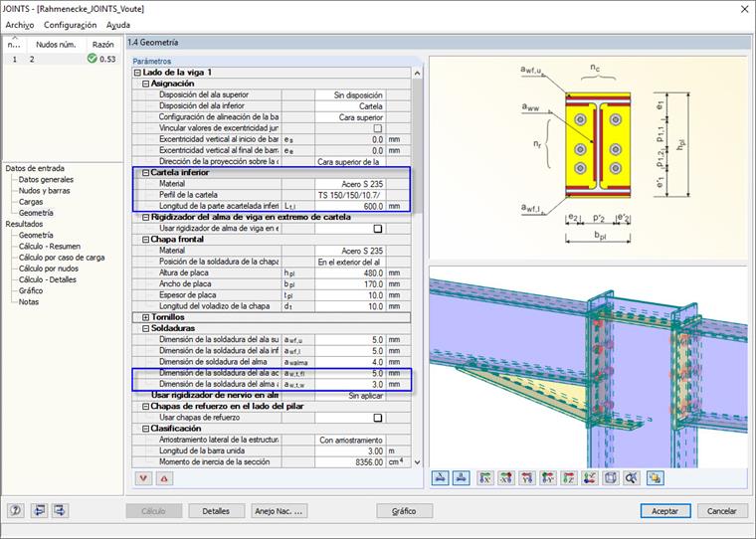
Task: Click 'Dimensión de soldadura del alma' value 4.0
Action: point(350,362)
